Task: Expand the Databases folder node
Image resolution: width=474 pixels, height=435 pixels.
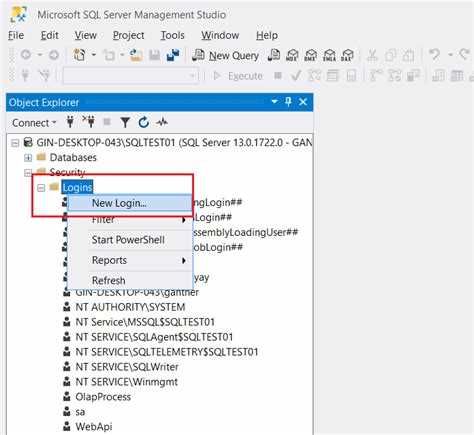Action: click(28, 158)
